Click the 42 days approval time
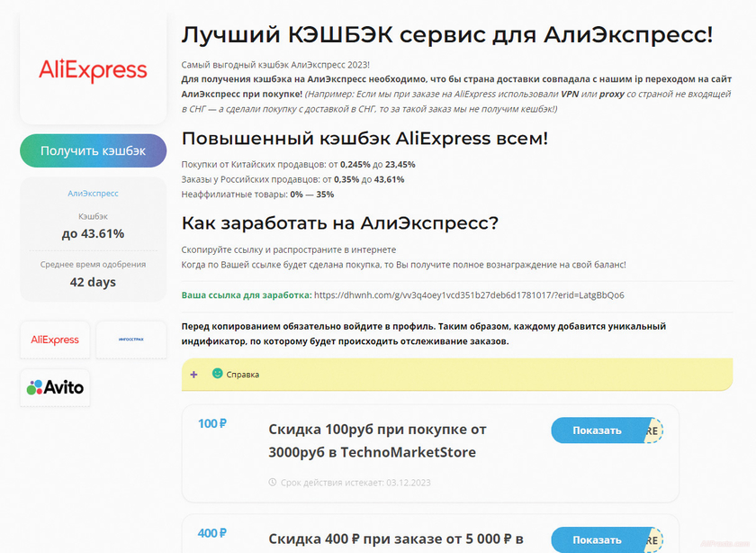Image resolution: width=756 pixels, height=553 pixels. pos(93,282)
